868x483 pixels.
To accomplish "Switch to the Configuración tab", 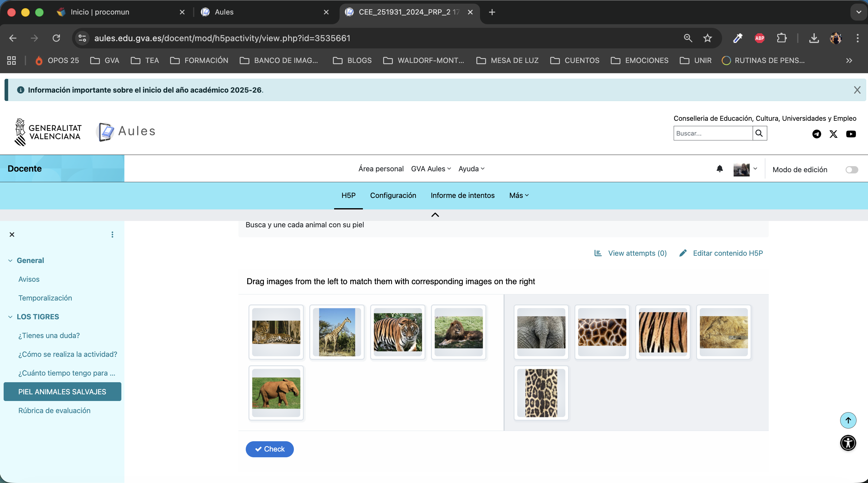I will point(393,195).
